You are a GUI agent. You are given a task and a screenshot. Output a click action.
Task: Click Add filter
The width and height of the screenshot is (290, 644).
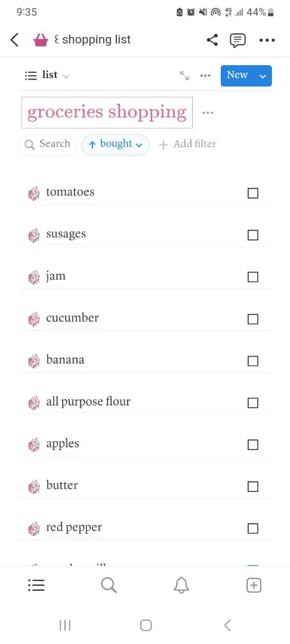click(x=188, y=144)
